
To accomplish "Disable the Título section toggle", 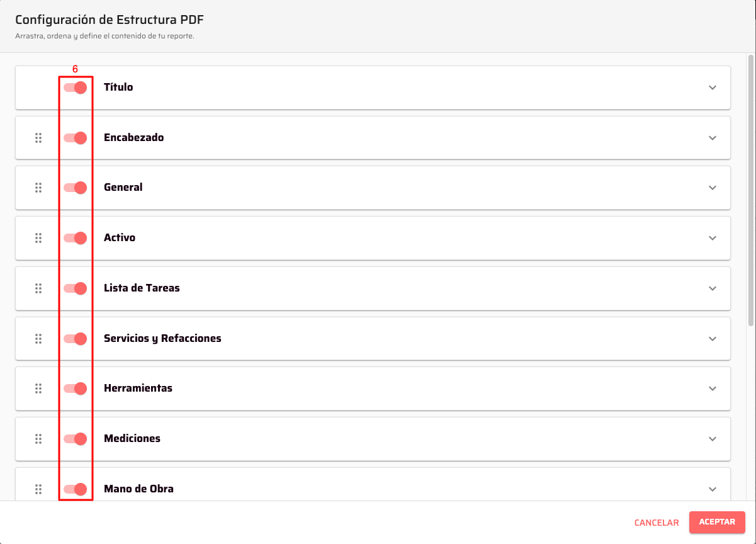I will coord(76,88).
